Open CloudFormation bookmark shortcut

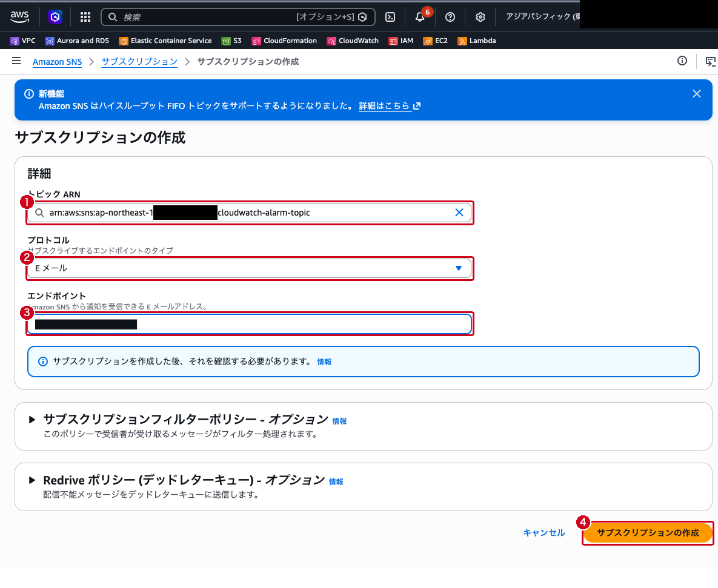click(x=284, y=41)
